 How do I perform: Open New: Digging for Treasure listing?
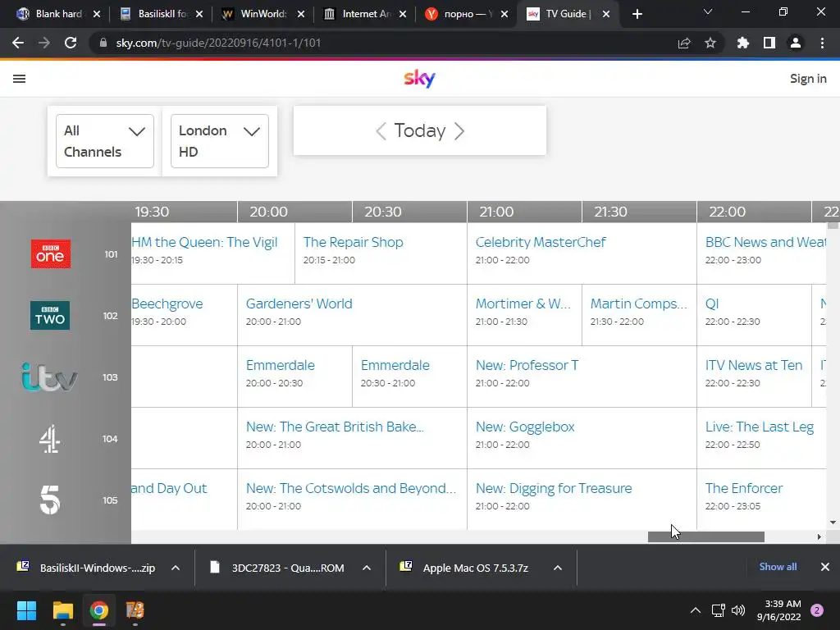coord(554,489)
